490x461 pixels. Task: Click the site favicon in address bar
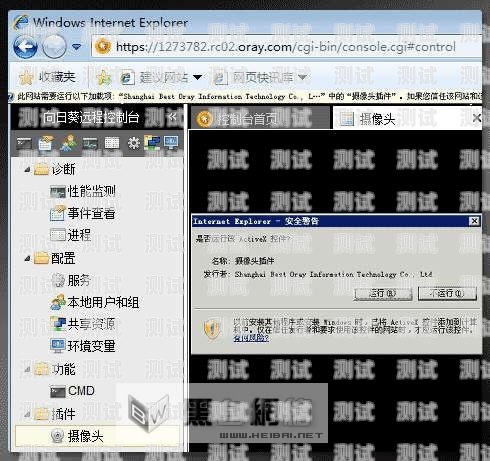coord(103,46)
